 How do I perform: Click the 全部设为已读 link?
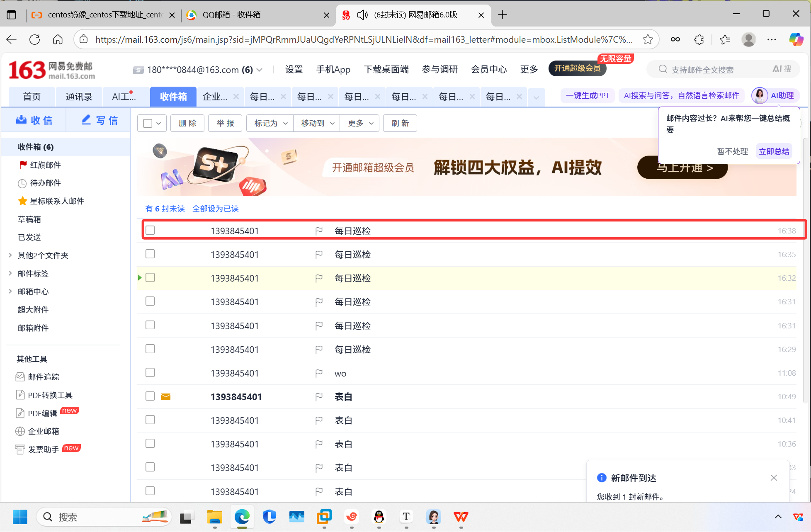pos(215,209)
